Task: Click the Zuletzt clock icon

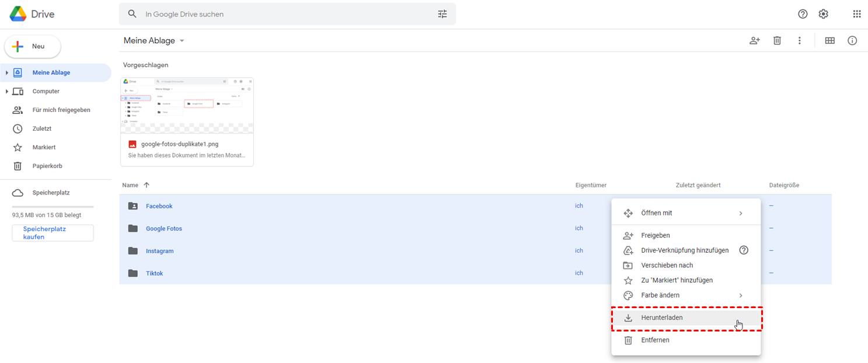Action: click(x=18, y=128)
